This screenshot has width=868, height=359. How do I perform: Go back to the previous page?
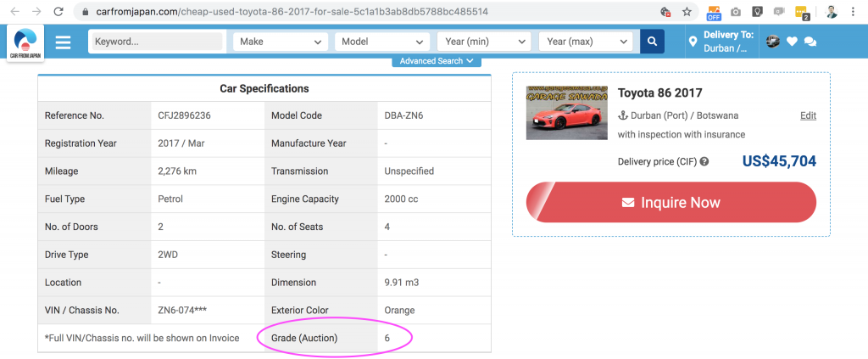15,12
